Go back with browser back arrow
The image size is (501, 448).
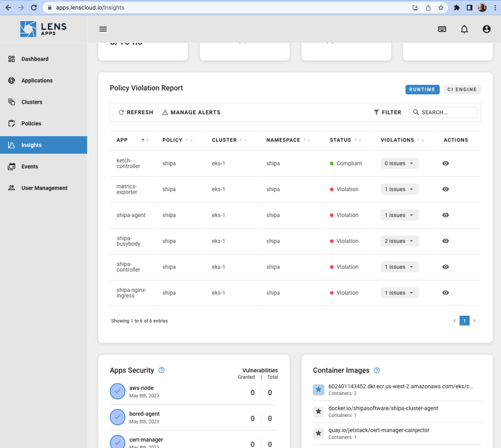pyautogui.click(x=8, y=8)
